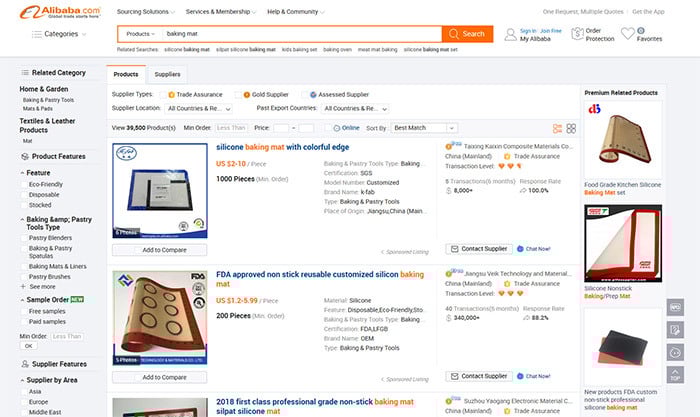
Task: Click back-to-top arrow button
Action: 675,375
